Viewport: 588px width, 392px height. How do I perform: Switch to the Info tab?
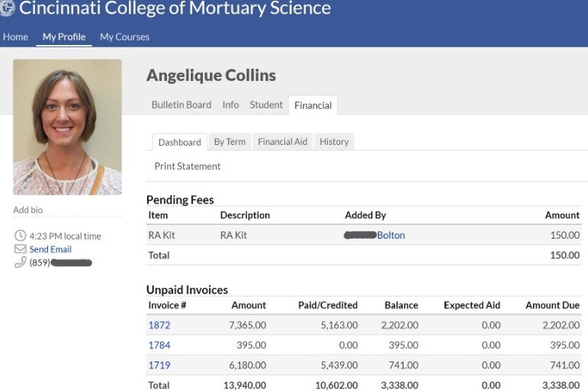click(x=230, y=104)
